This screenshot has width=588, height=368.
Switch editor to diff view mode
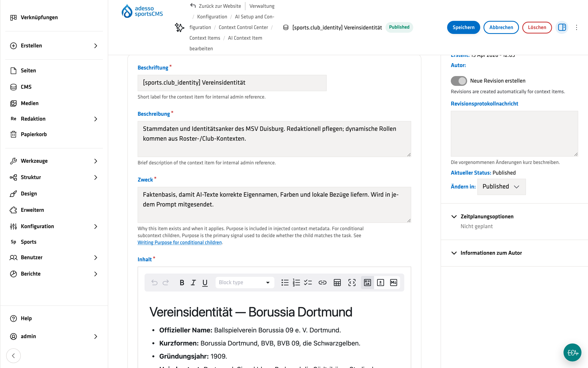381,283
